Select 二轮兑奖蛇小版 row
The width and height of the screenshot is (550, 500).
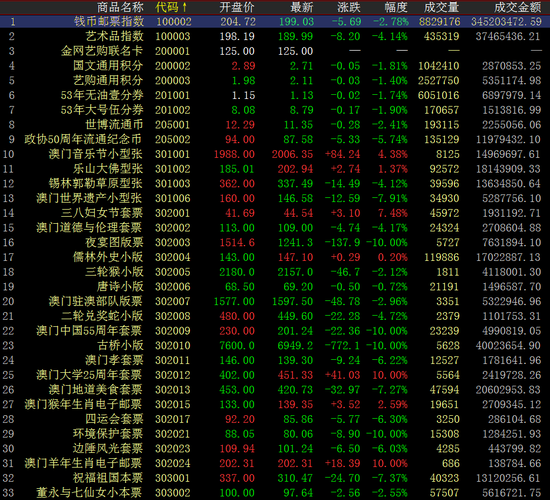275,316
